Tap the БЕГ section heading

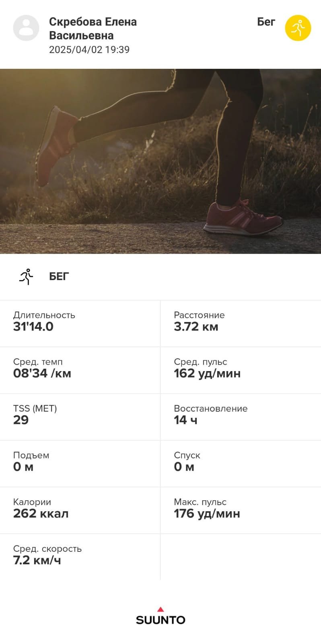coord(59,277)
